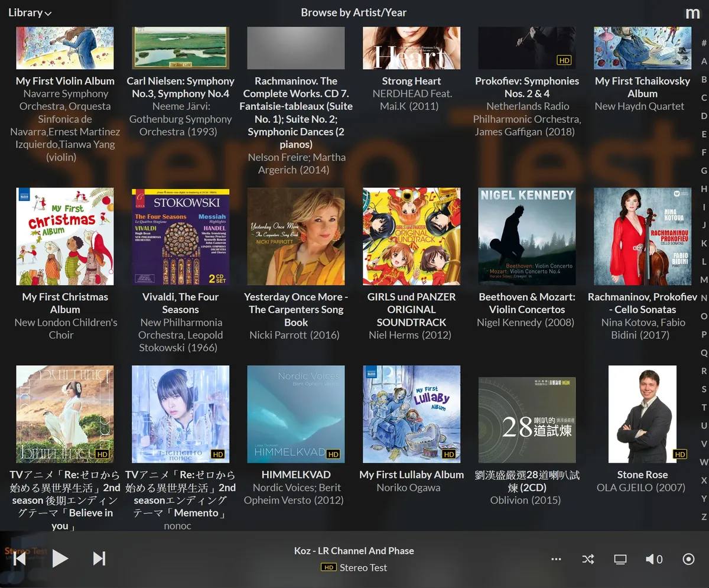Select 'Prokofiev: Symphonies Nos. 2 & 4' title
709x588 pixels.
pyautogui.click(x=527, y=87)
